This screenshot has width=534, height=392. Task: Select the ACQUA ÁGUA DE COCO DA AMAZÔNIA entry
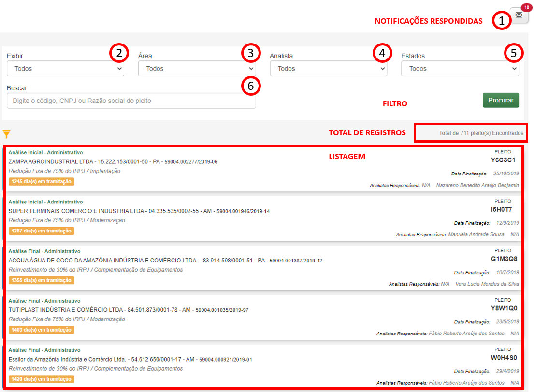pyautogui.click(x=165, y=261)
